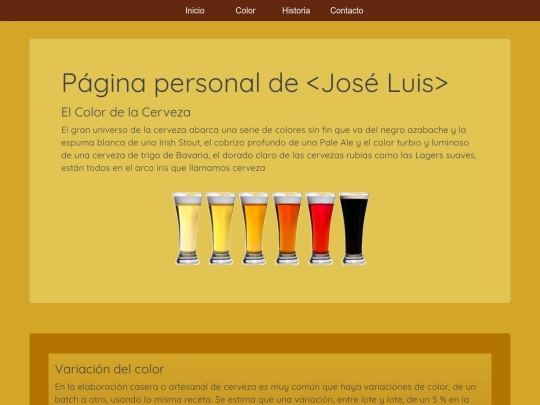
Task: Click the black stout beer glass
Action: 354,228
